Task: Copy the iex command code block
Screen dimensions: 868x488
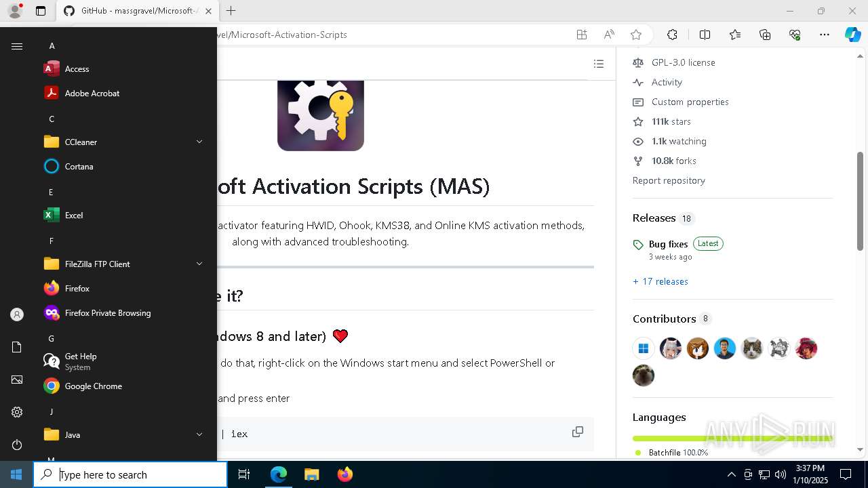Action: 578,432
